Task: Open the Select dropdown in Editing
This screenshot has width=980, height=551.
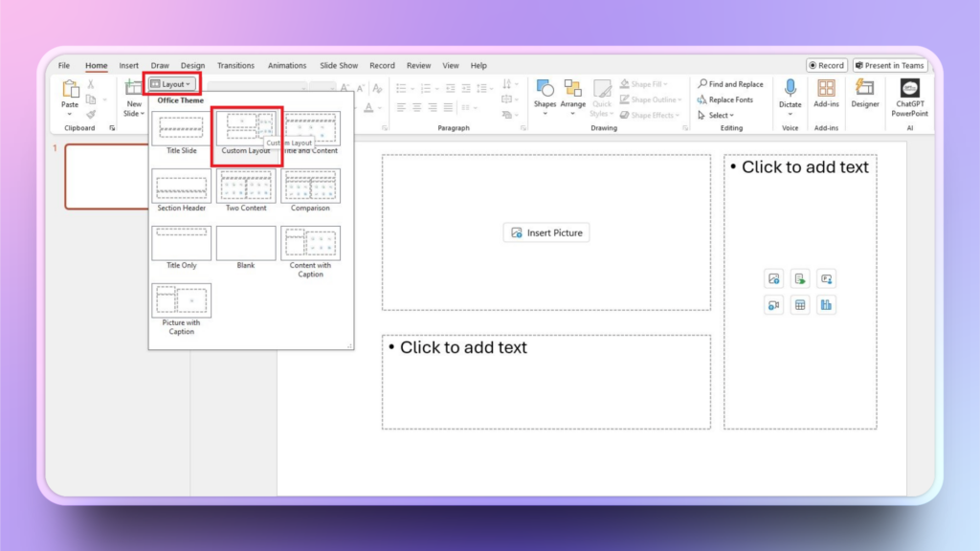Action: (716, 115)
